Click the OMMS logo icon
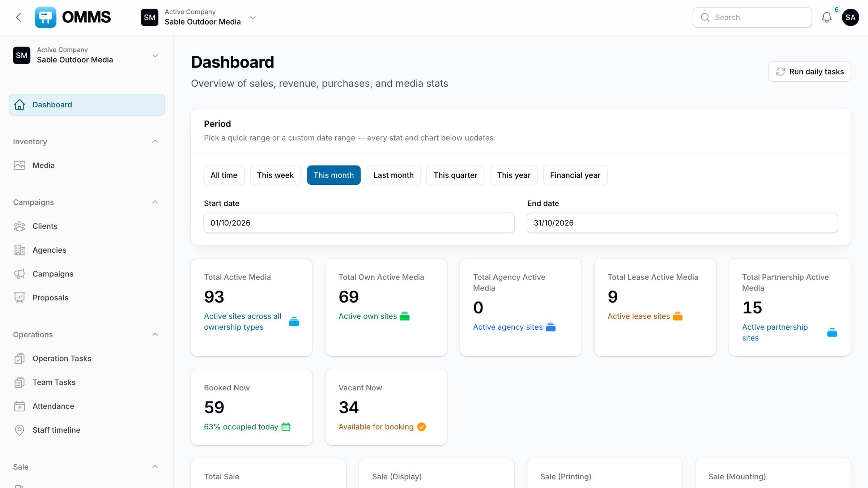Image resolution: width=868 pixels, height=488 pixels. pos(46,17)
